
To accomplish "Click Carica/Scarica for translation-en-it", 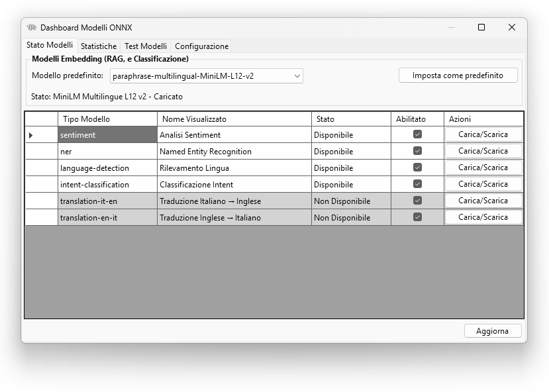I will (483, 217).
